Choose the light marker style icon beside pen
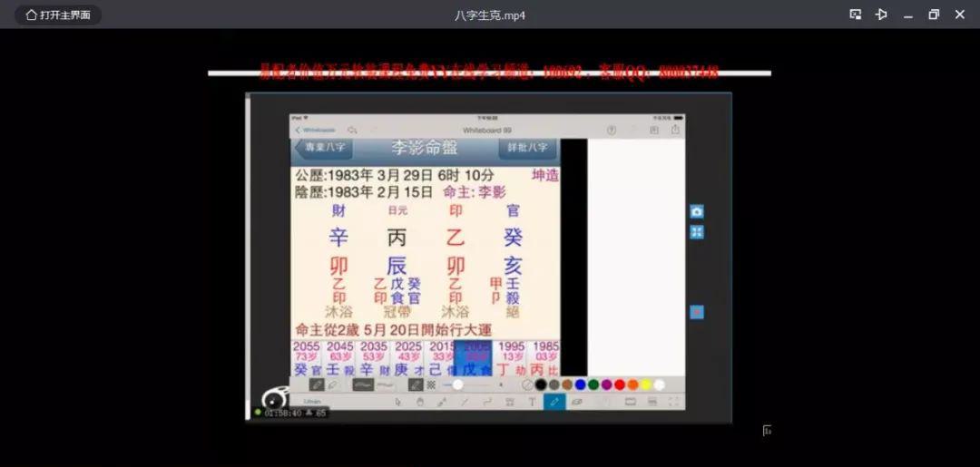The height and width of the screenshot is (467, 980). click(x=334, y=384)
